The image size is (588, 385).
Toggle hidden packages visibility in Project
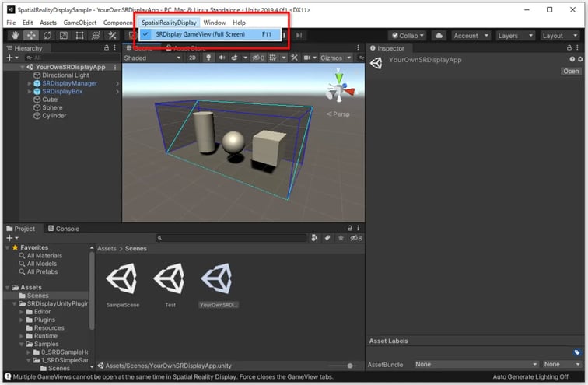coord(356,238)
